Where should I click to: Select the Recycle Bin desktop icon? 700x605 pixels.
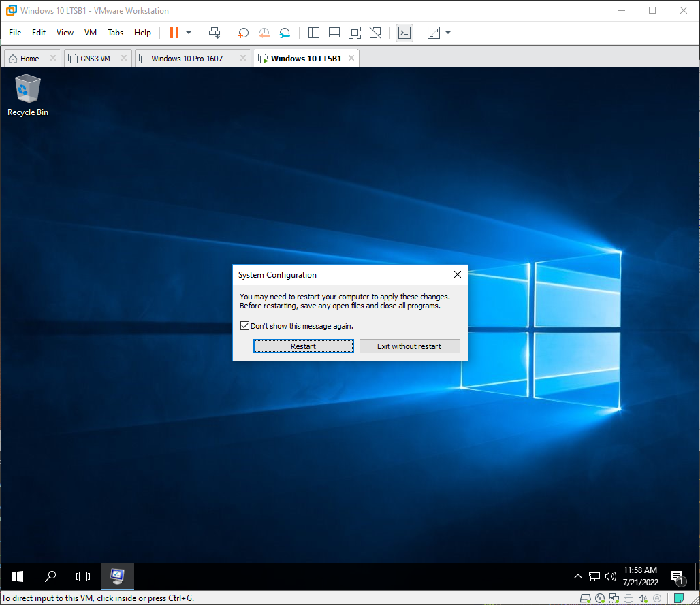(28, 95)
